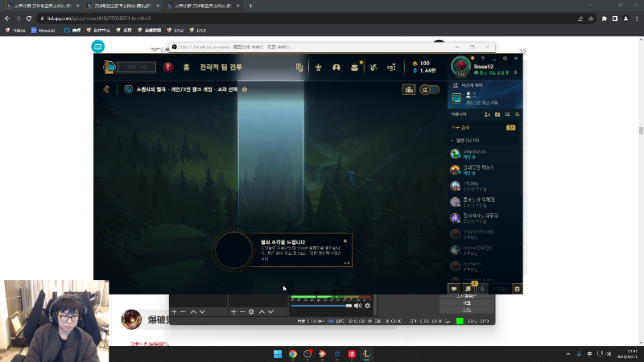Click the bug report icon at panel bottom
The height and width of the screenshot is (362, 644).
[x=517, y=289]
